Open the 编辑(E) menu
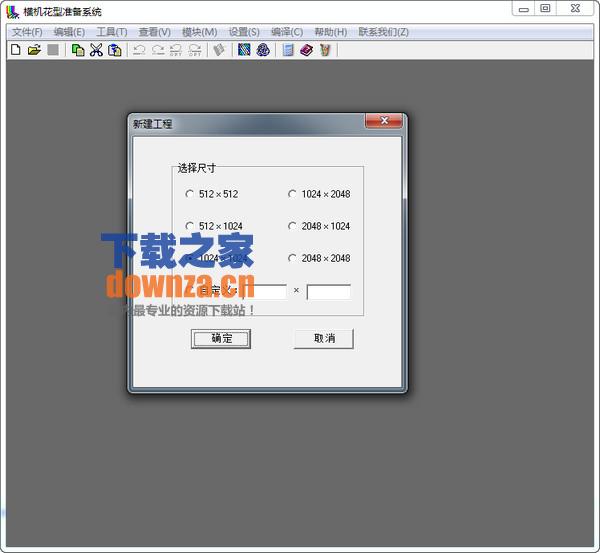 (x=69, y=32)
